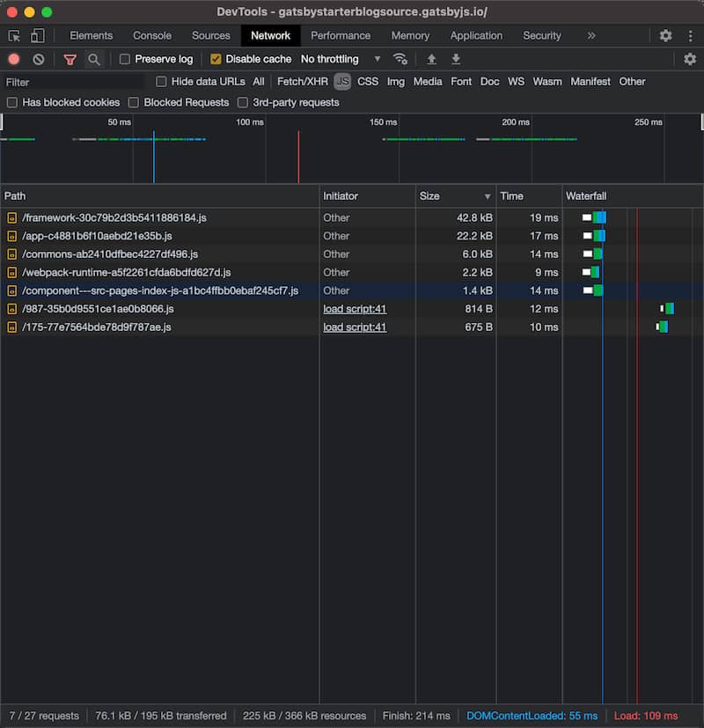The image size is (704, 728).
Task: Click the device toolbar toggle icon
Action: point(35,35)
